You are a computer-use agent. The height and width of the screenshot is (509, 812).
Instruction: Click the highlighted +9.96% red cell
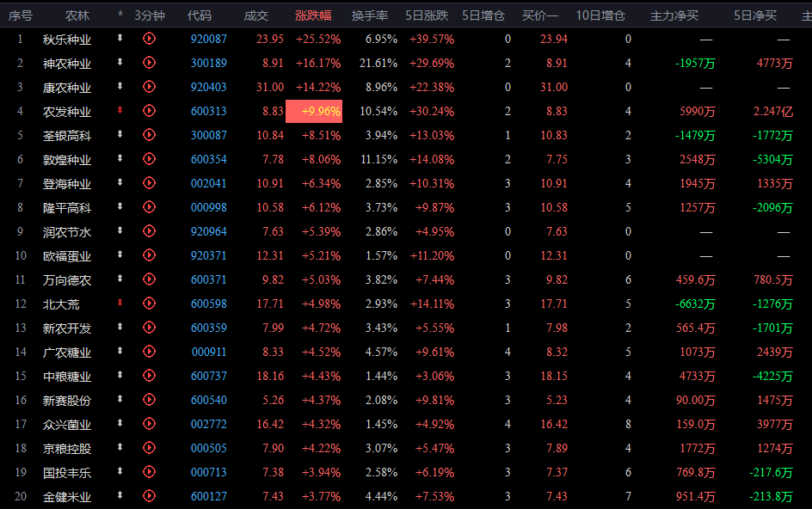314,111
